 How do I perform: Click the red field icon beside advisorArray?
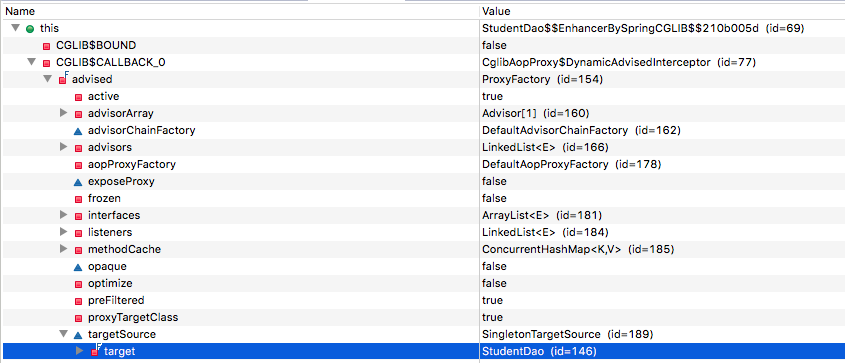click(x=78, y=114)
